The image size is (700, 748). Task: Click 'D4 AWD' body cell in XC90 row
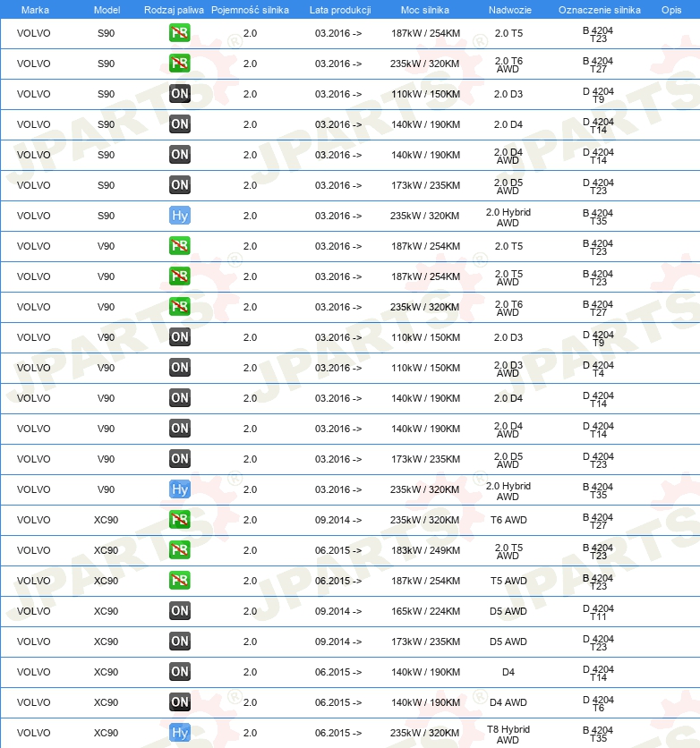point(508,702)
